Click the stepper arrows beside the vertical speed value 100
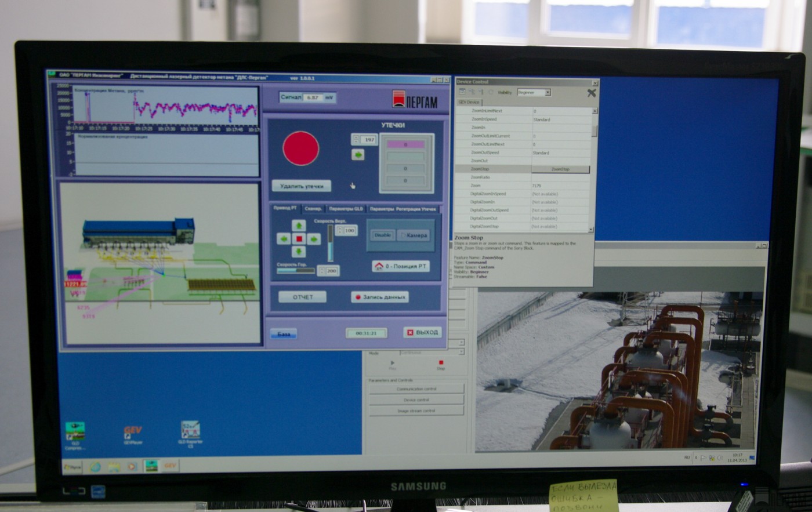Screen dimensions: 812x512 [x=339, y=231]
